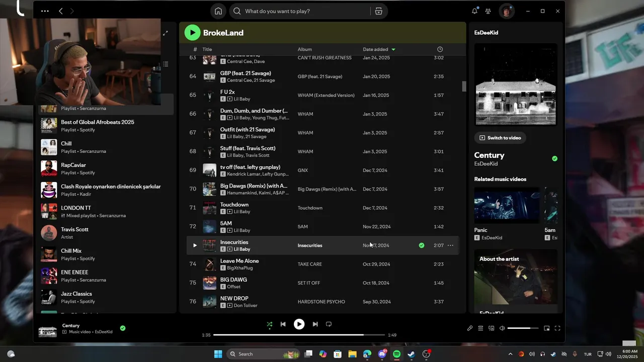Open the Spotify Home button
The width and height of the screenshot is (644, 362).
(218, 11)
